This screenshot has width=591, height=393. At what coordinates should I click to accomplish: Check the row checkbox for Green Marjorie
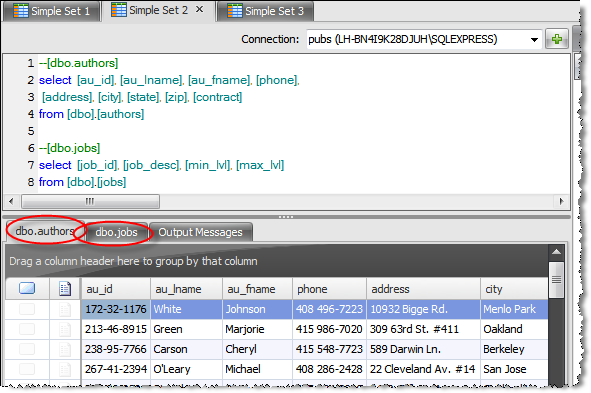click(x=27, y=329)
